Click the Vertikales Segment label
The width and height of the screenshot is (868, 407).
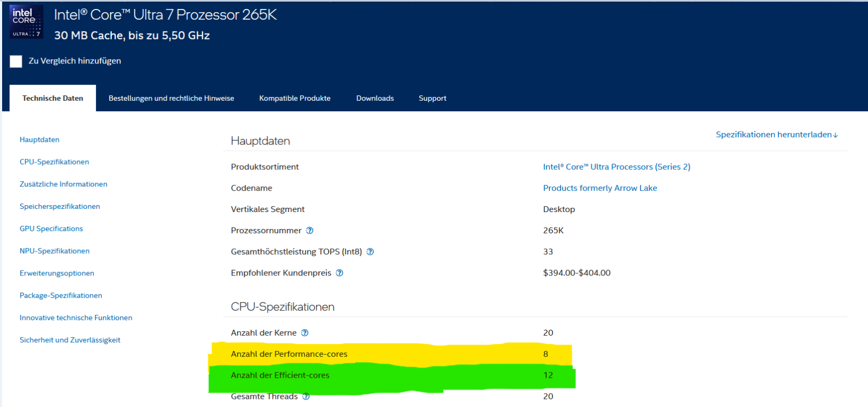click(267, 209)
